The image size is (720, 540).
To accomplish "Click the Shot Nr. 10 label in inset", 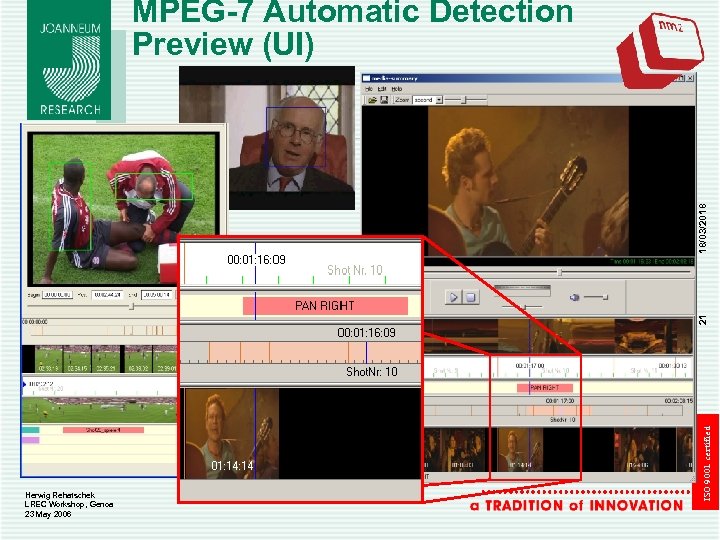I will tap(354, 270).
